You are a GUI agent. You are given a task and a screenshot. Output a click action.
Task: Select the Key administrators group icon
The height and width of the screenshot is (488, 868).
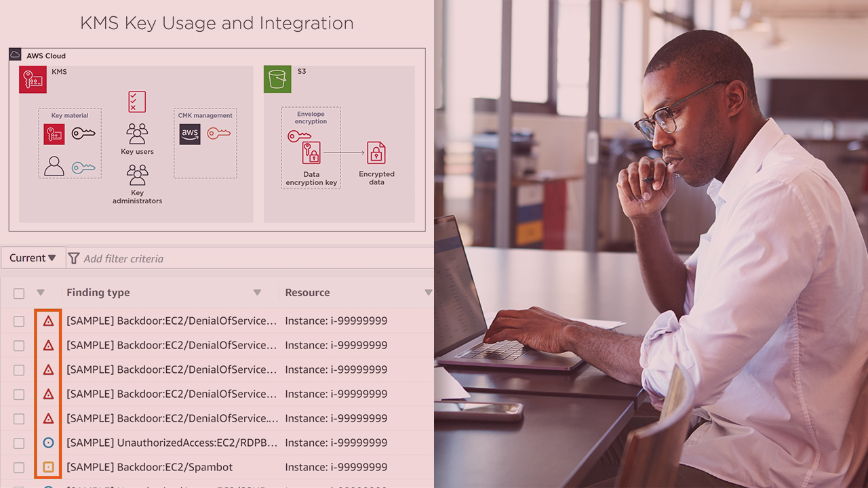(137, 175)
